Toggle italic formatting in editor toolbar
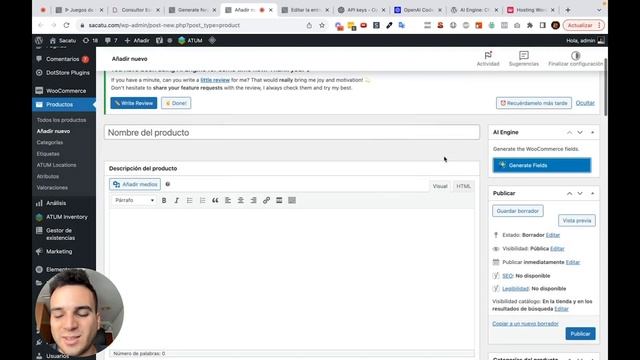This screenshot has width=640, height=360. tap(177, 200)
